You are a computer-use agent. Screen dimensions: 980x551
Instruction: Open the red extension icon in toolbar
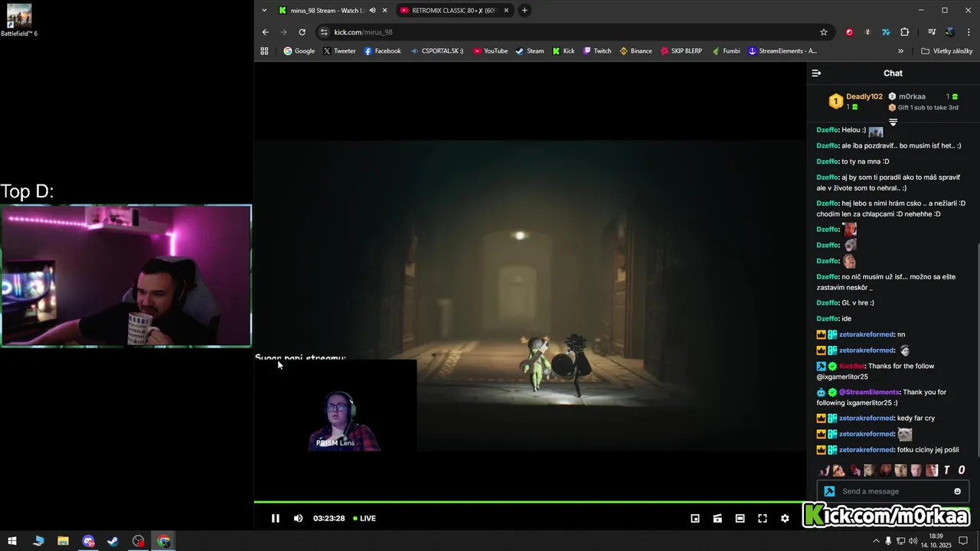tap(849, 32)
